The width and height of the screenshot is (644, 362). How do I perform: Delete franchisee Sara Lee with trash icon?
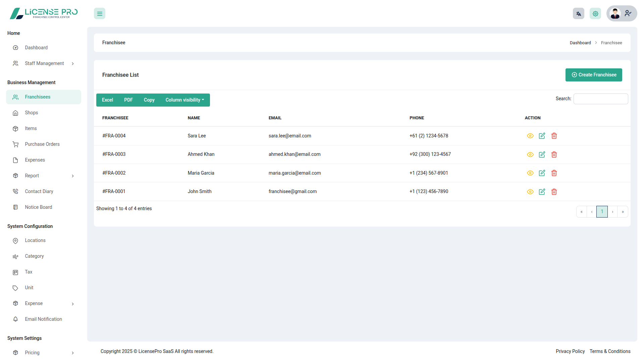click(554, 136)
